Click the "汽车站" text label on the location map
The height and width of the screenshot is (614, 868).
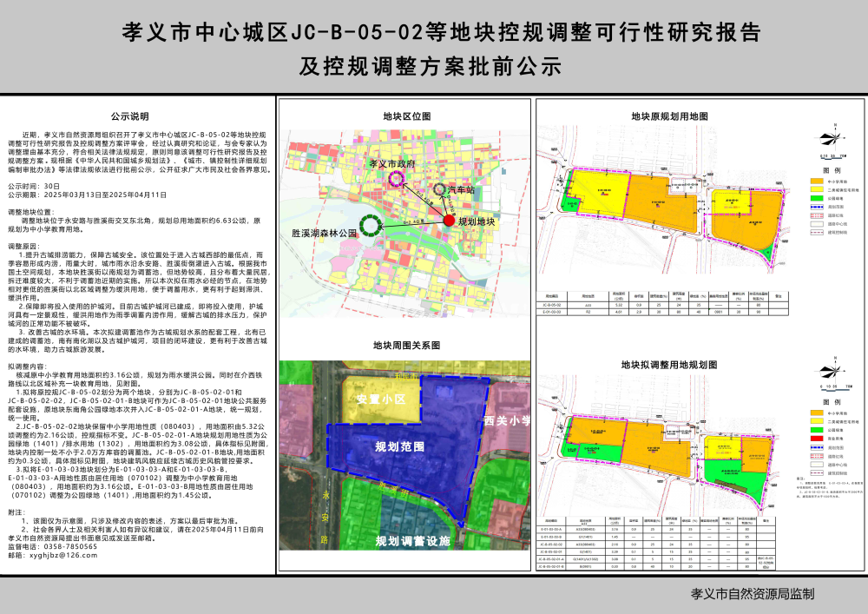coord(461,190)
